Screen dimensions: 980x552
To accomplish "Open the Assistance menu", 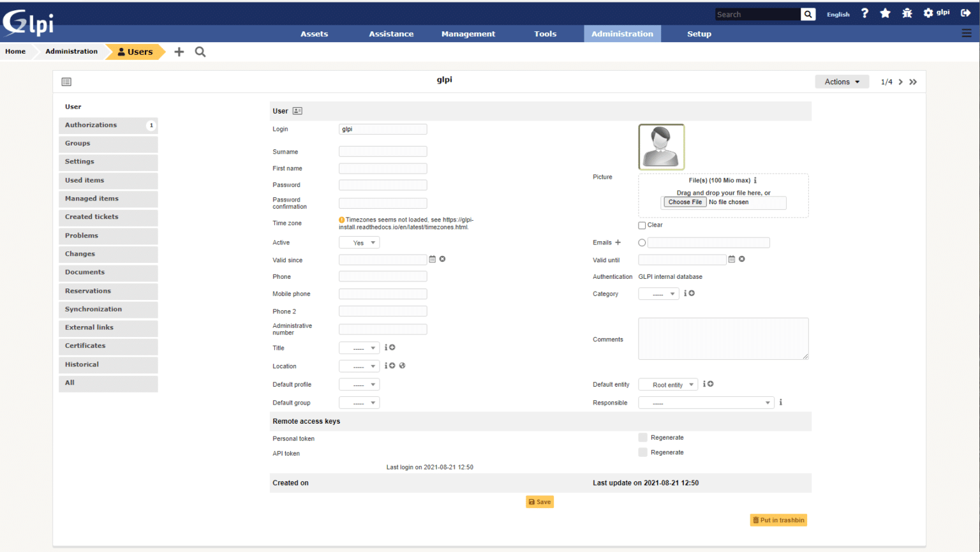I will coord(391,34).
